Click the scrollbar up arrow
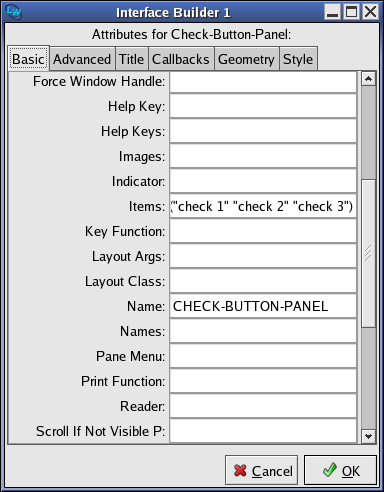The height and width of the screenshot is (492, 384). pyautogui.click(x=368, y=79)
